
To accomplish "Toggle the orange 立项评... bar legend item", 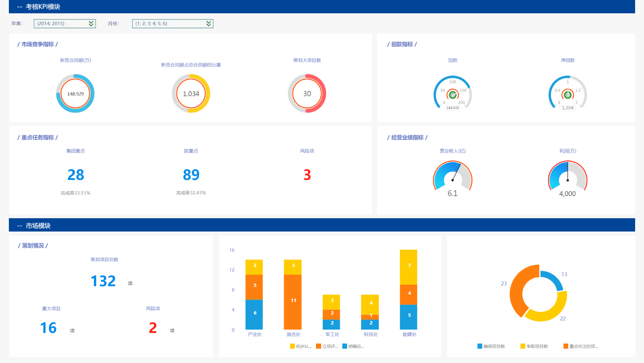I will pyautogui.click(x=327, y=346).
